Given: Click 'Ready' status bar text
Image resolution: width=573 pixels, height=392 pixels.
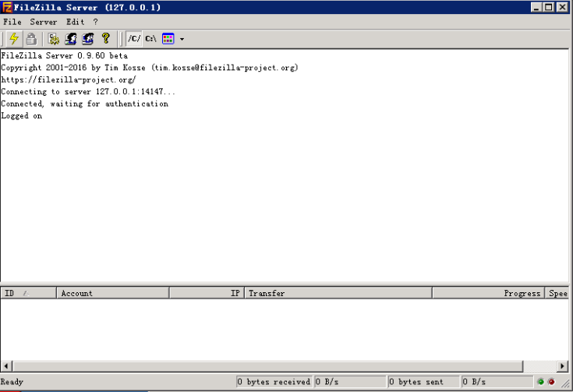Looking at the screenshot, I should (12, 382).
